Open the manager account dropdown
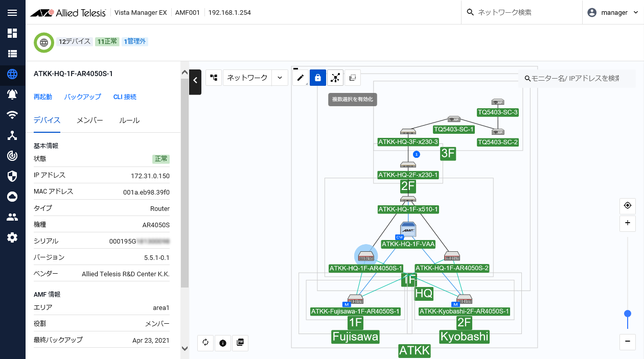Image resolution: width=644 pixels, height=359 pixels. click(613, 13)
